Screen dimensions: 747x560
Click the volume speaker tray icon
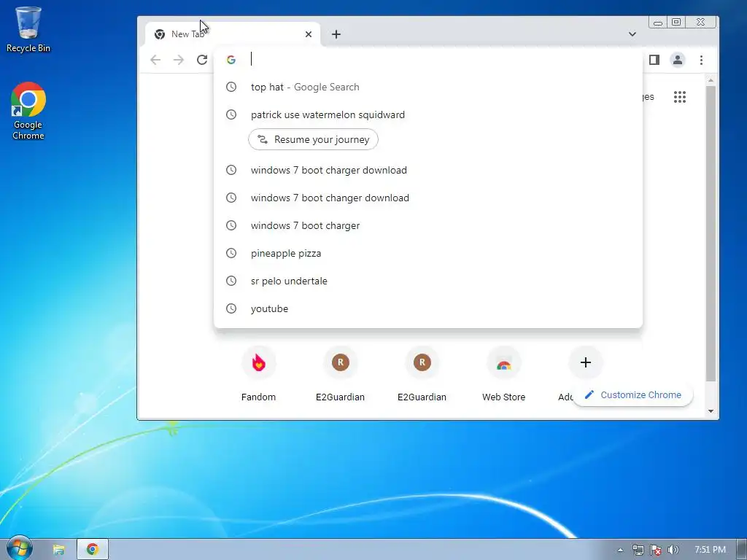coord(673,550)
